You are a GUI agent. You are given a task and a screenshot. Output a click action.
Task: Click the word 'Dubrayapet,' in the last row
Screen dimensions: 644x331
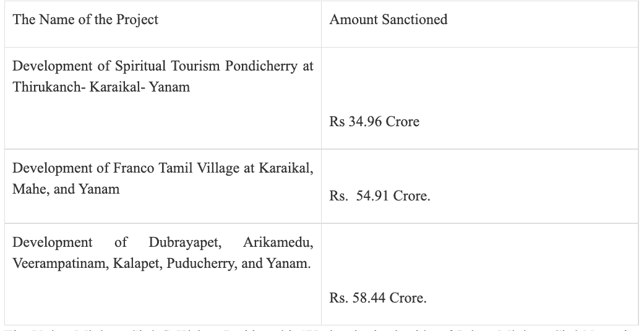(x=185, y=243)
